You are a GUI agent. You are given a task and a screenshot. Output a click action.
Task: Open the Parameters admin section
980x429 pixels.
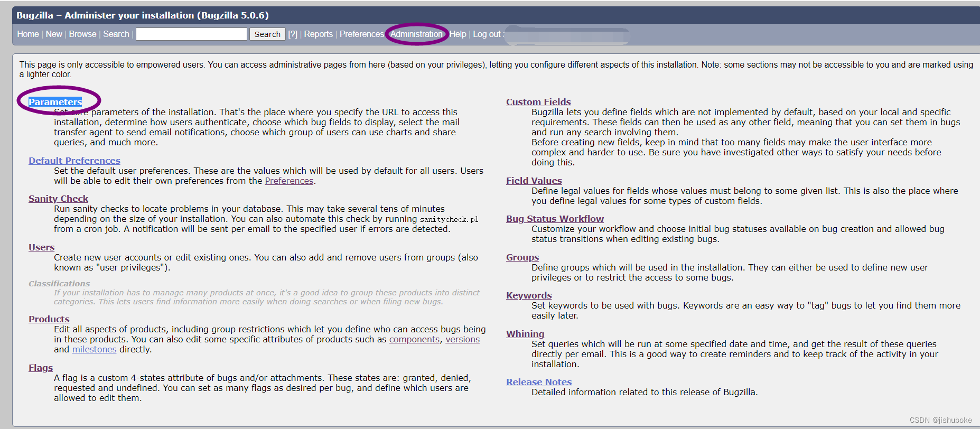click(55, 102)
